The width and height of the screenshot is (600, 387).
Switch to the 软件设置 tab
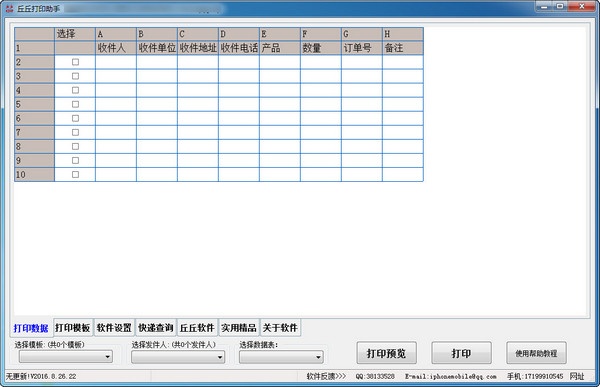[x=114, y=328]
